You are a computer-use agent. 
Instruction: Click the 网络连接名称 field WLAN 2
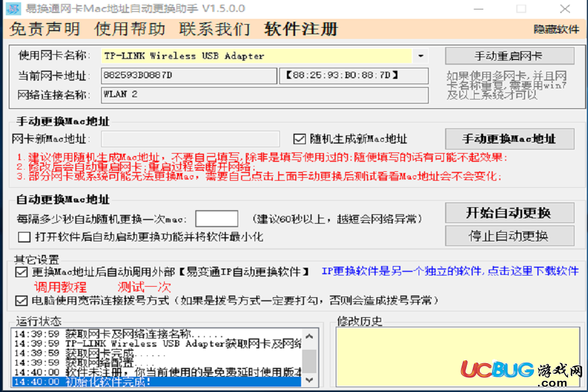(x=265, y=95)
